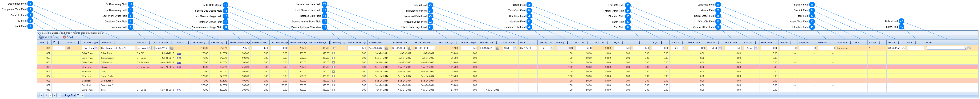Open the Removed Date calendar picker
Screen dimensions: 980x99
(497, 48)
